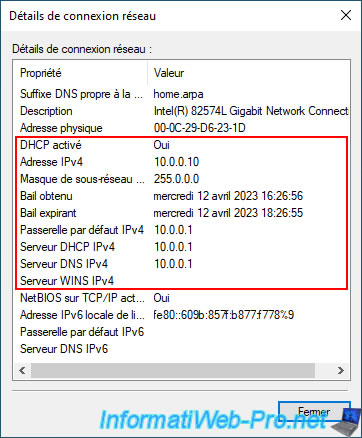Click the Fermer button
The width and height of the screenshot is (362, 438).
click(314, 412)
